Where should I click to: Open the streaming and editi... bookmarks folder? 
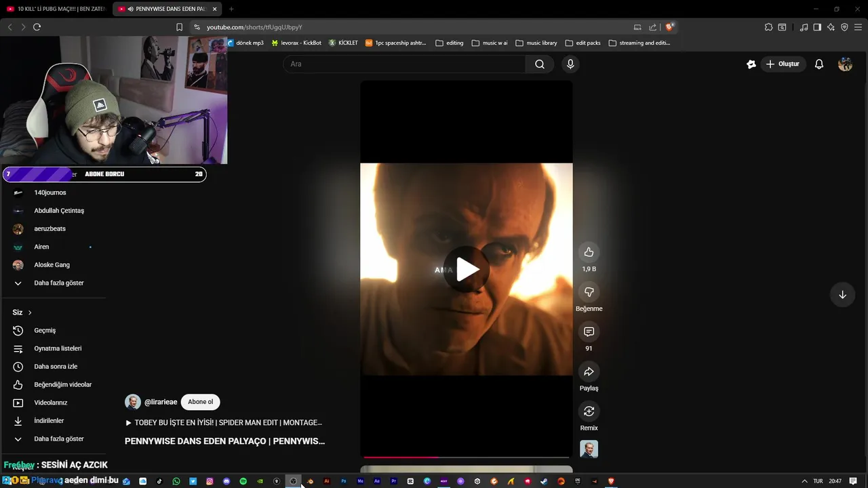tap(639, 43)
